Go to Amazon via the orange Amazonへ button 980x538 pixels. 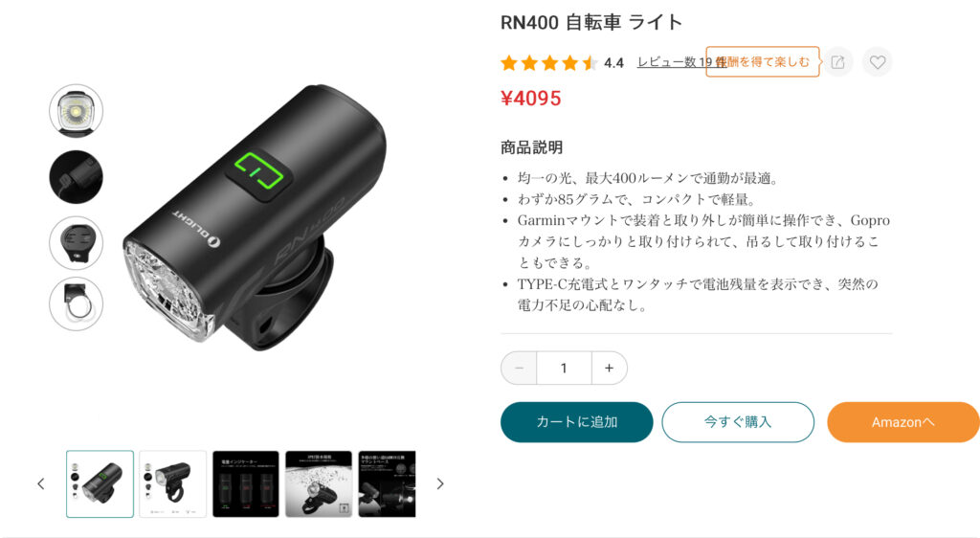point(903,422)
